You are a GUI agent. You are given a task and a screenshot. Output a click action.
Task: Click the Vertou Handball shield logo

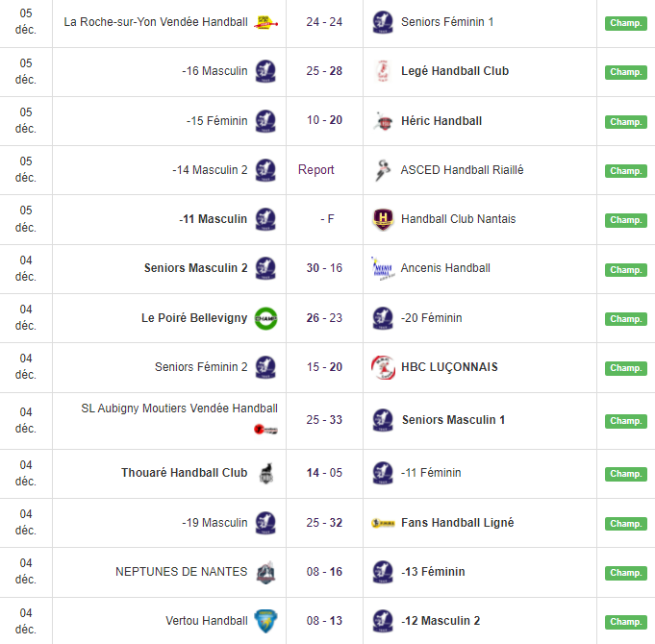[x=265, y=621]
